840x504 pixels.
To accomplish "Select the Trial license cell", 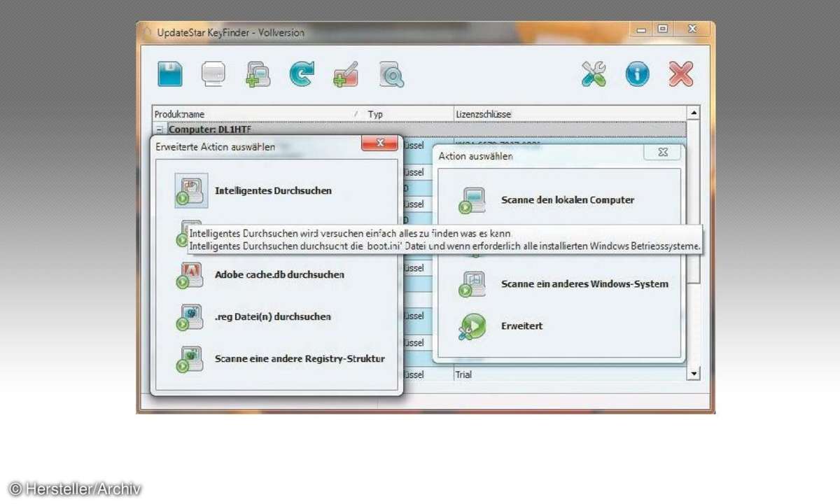I will 570,374.
